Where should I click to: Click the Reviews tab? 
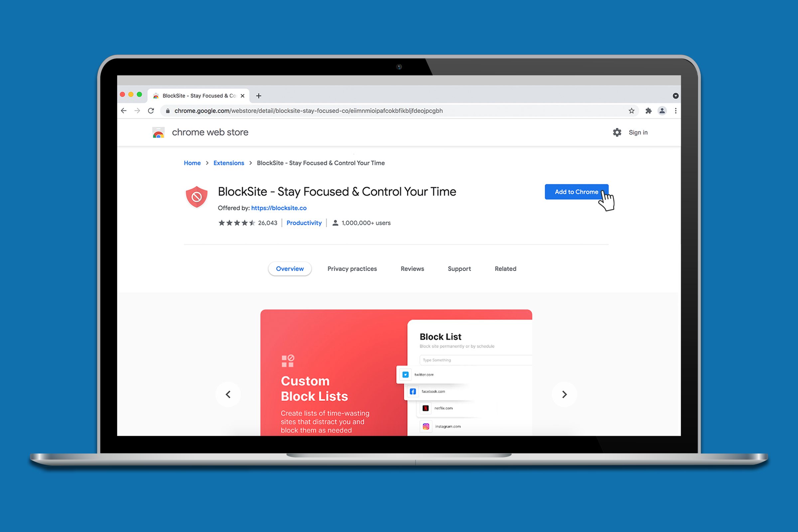(x=412, y=268)
